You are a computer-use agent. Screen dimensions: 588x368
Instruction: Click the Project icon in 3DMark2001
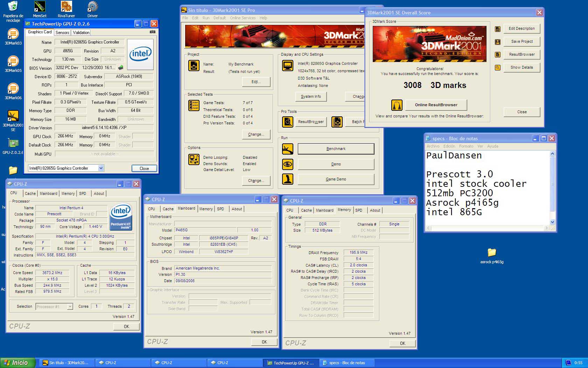[194, 66]
